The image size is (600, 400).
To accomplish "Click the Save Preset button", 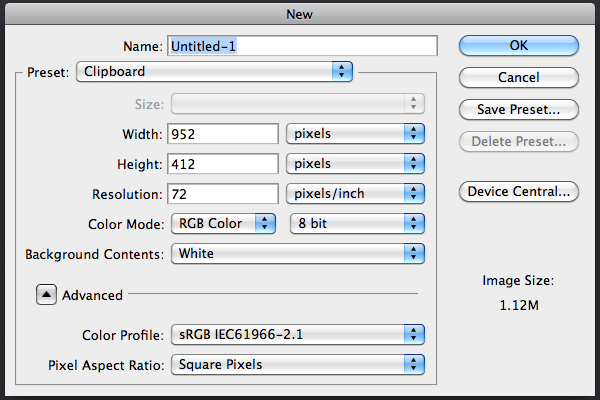I will click(518, 109).
